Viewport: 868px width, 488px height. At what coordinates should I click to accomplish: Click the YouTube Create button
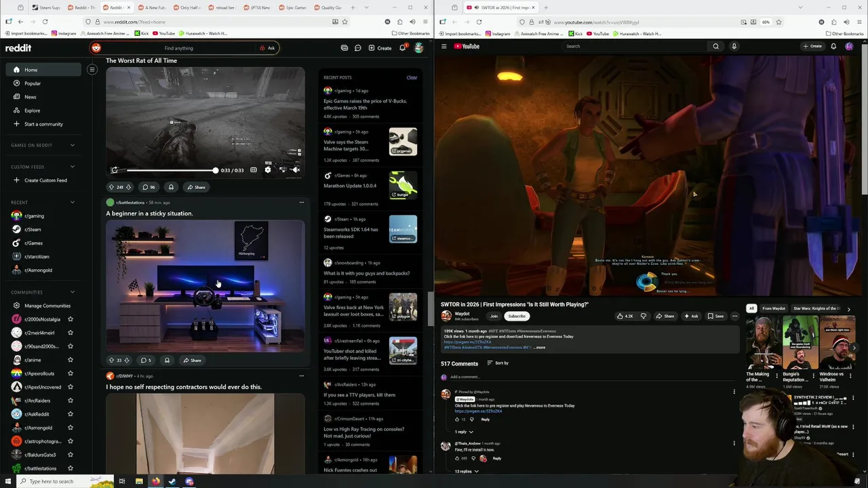(812, 46)
